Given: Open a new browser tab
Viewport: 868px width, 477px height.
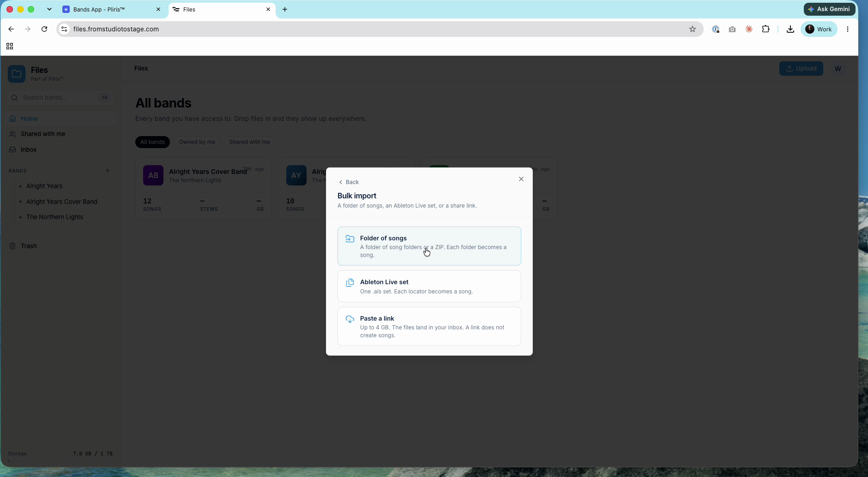Looking at the screenshot, I should 285,9.
